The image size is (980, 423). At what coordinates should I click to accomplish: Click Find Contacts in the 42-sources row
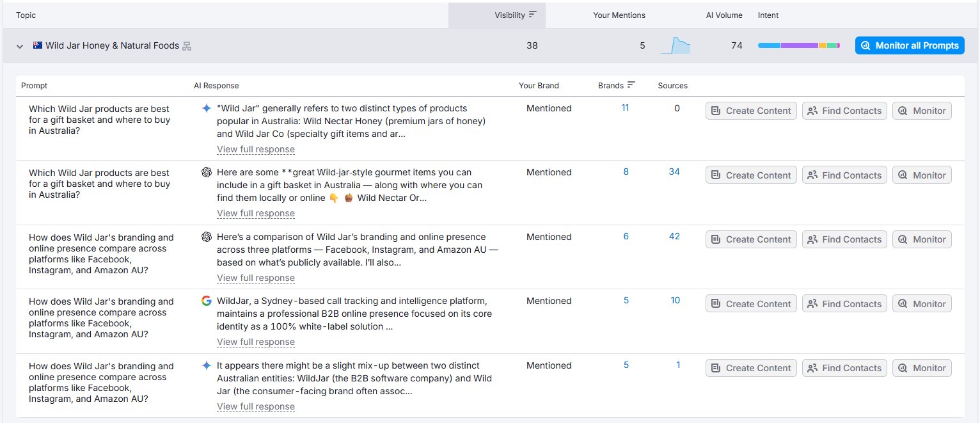coord(845,239)
